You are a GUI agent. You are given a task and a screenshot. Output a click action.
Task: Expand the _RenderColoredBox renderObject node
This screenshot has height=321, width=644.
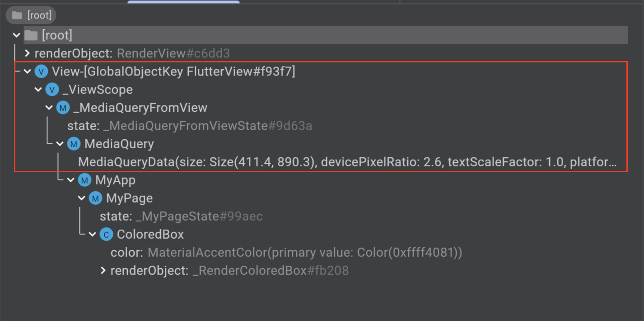click(x=103, y=270)
